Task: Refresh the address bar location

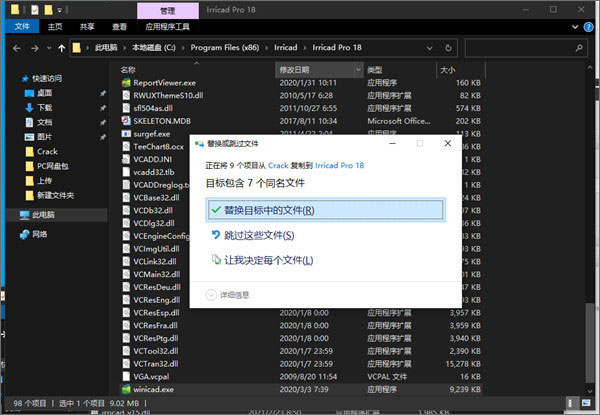Action: click(448, 48)
